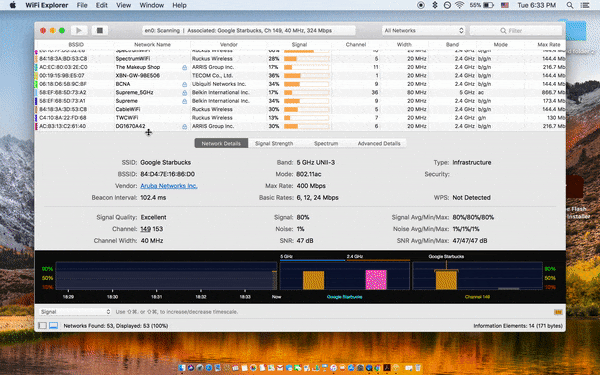Viewport: 600px width, 375px height.
Task: Switch to the Signal Strength tab
Action: (274, 143)
